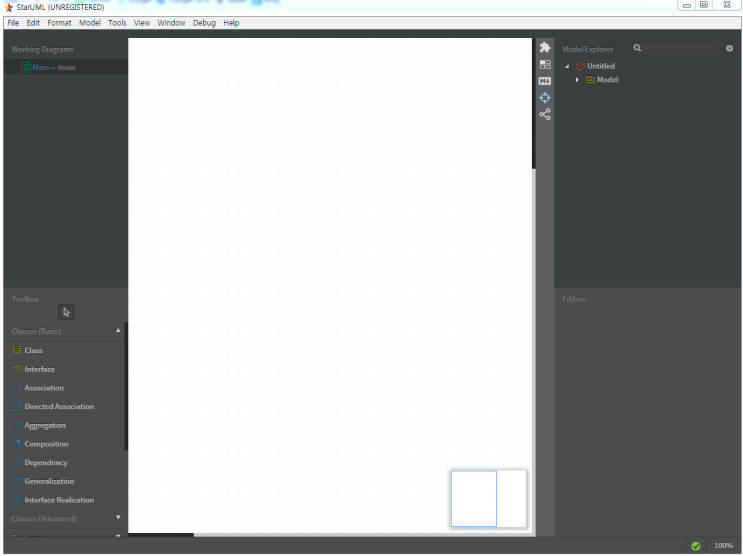Click the blue crosshair navigator icon
The width and height of the screenshot is (743, 556).
(545, 98)
